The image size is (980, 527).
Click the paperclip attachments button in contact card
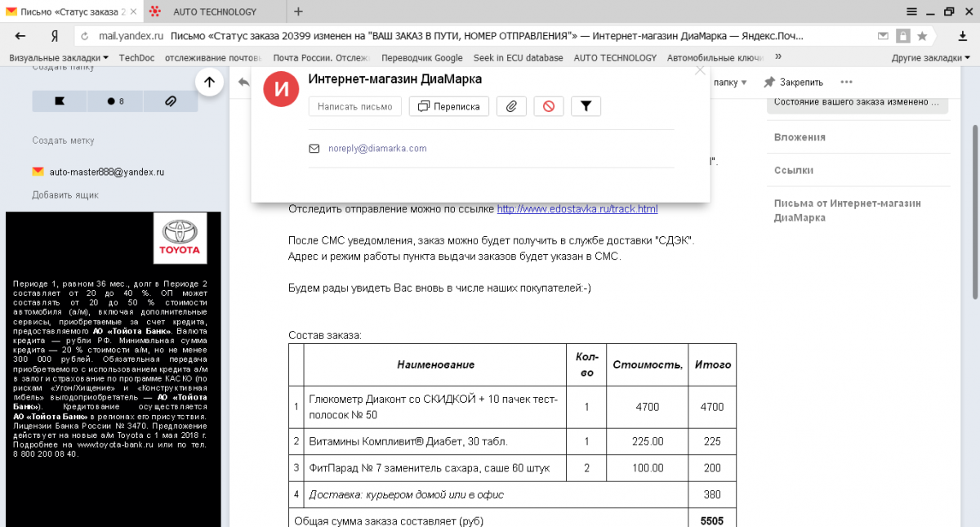pyautogui.click(x=511, y=106)
